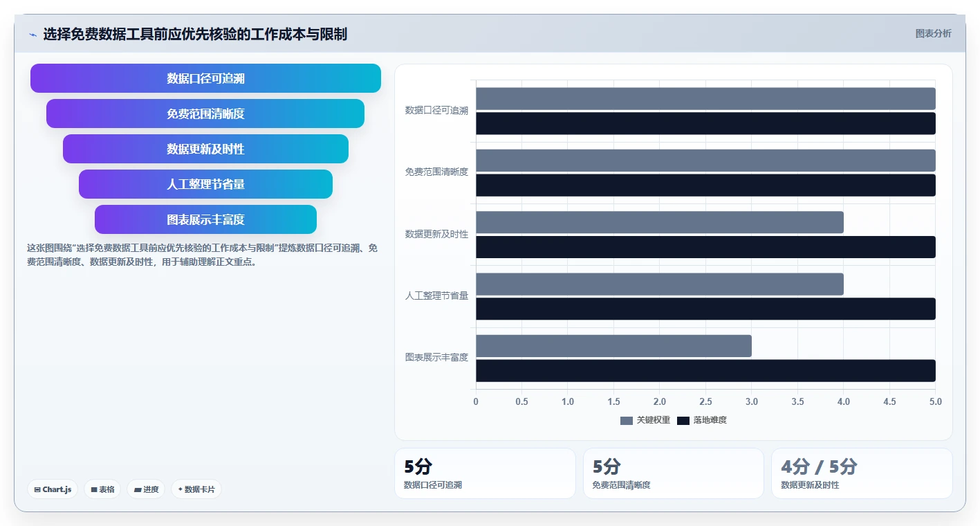Click 关键权重 bar for 数据更新及时性
Image resolution: width=980 pixels, height=526 pixels.
660,222
